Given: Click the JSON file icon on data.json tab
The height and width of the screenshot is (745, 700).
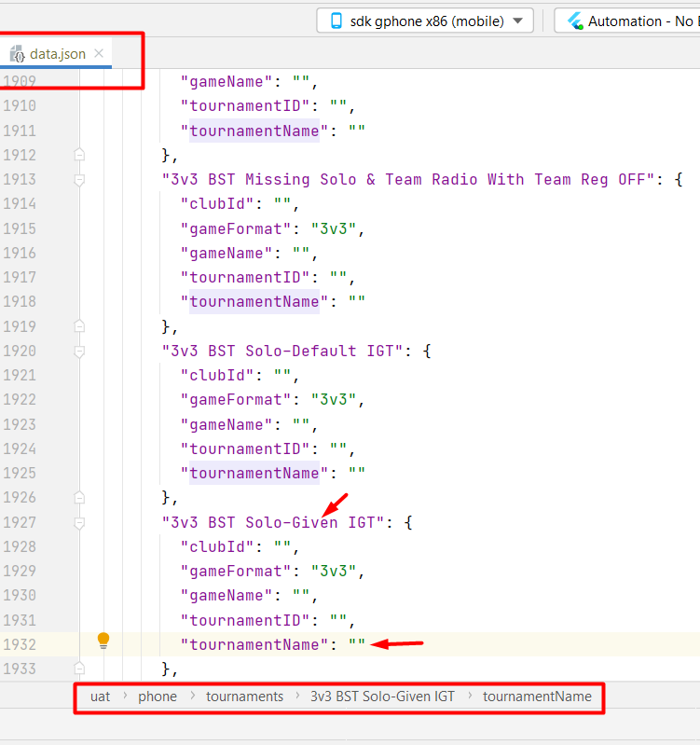Looking at the screenshot, I should (18, 54).
